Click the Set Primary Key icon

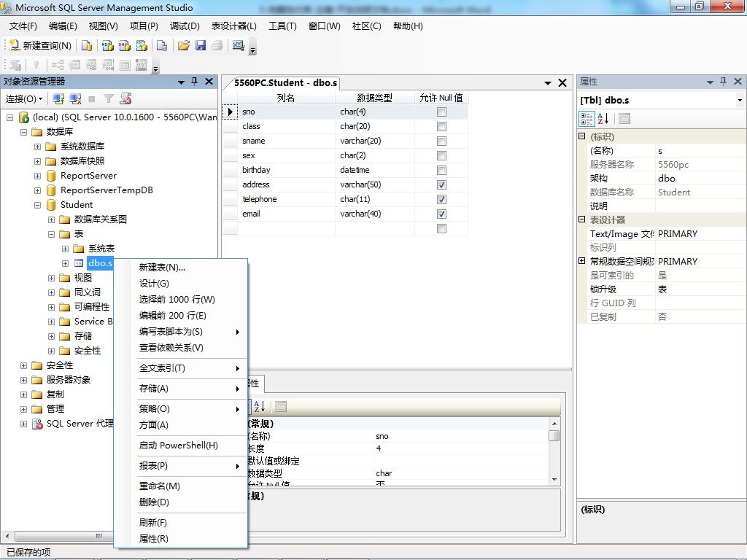[x=36, y=65]
